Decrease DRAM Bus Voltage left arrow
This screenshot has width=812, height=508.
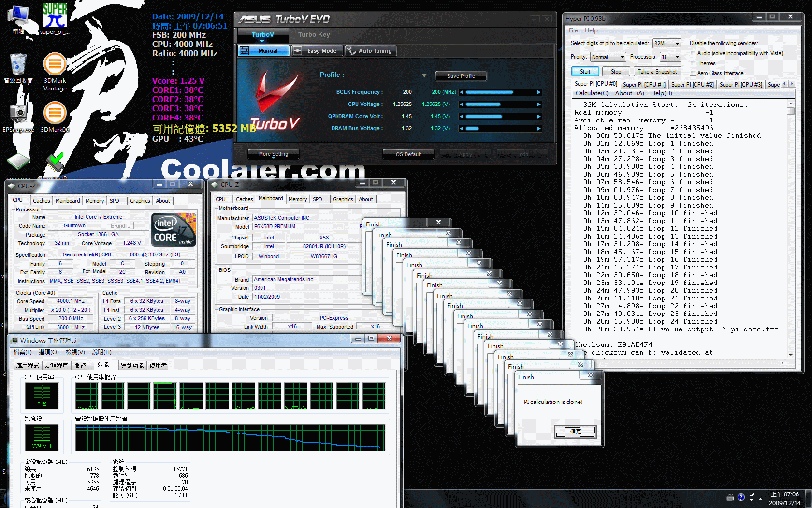[x=461, y=129]
